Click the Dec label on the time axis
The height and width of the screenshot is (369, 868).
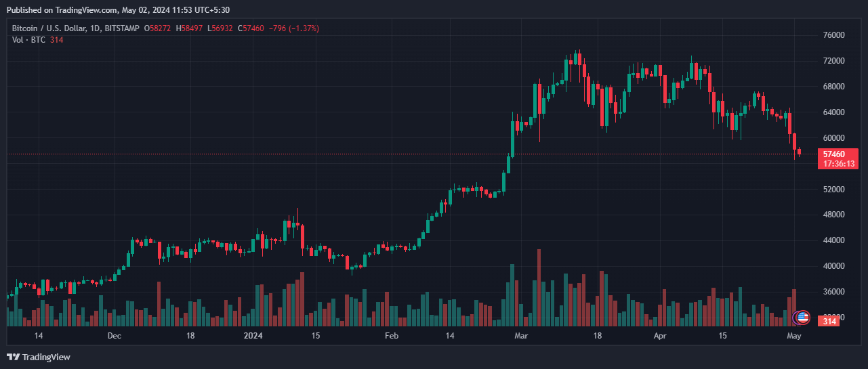pyautogui.click(x=114, y=336)
